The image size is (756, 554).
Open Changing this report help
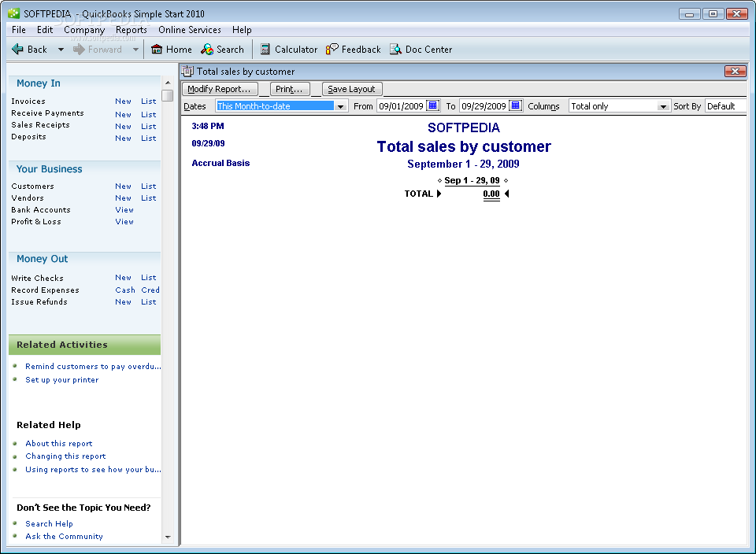(x=65, y=456)
